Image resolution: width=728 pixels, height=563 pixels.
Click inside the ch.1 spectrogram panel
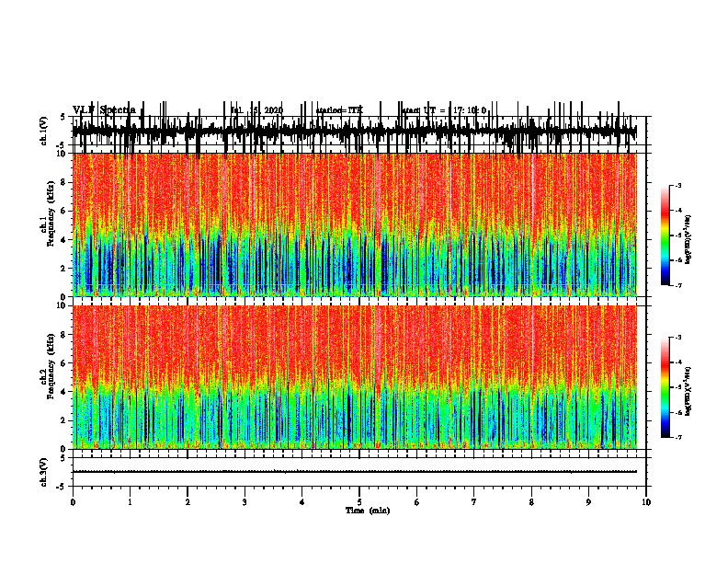coord(354,224)
